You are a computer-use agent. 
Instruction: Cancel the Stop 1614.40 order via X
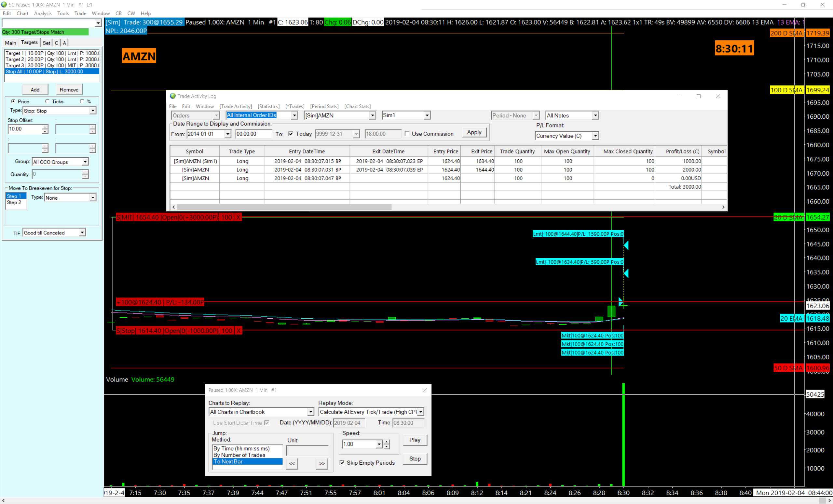tap(238, 331)
